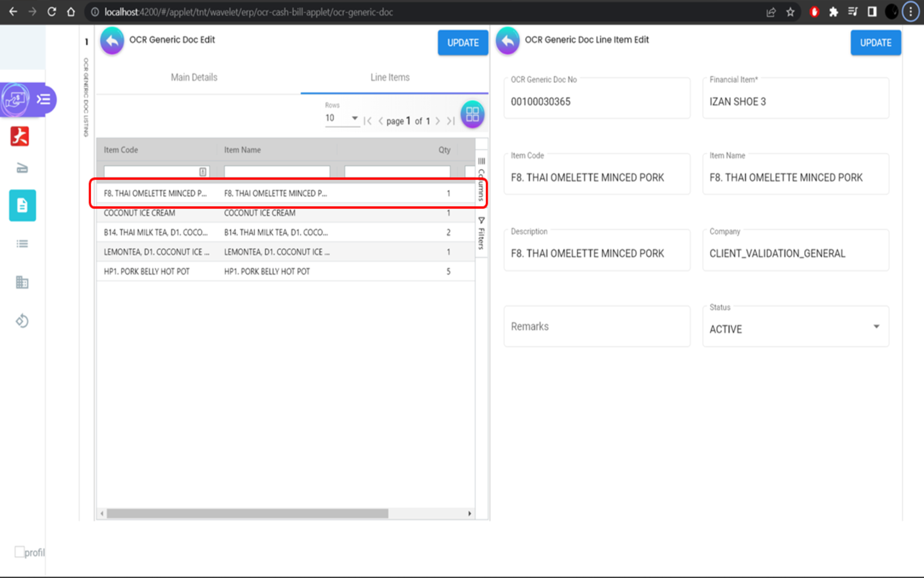The width and height of the screenshot is (924, 578).
Task: Toggle the purple sidebar menu expander
Action: (43, 100)
